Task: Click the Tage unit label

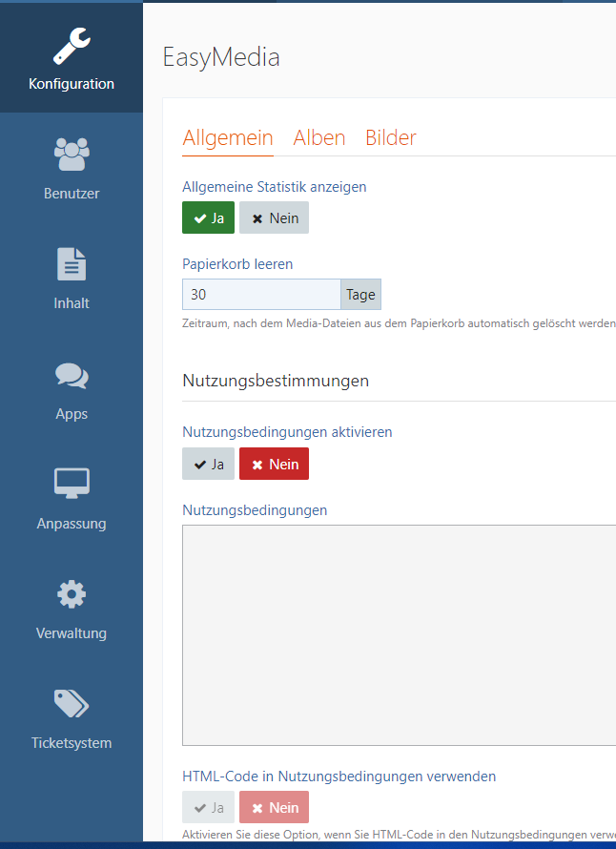Action: 360,295
